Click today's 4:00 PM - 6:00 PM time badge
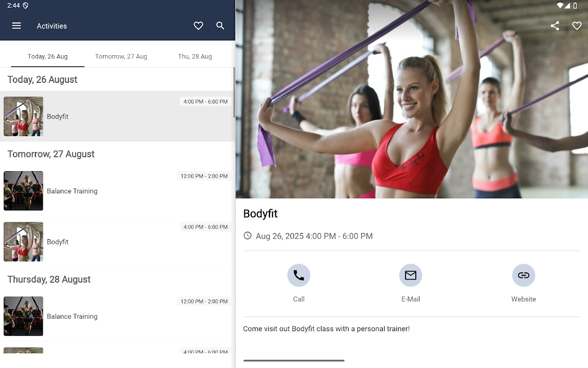The height and width of the screenshot is (368, 588). (205, 102)
